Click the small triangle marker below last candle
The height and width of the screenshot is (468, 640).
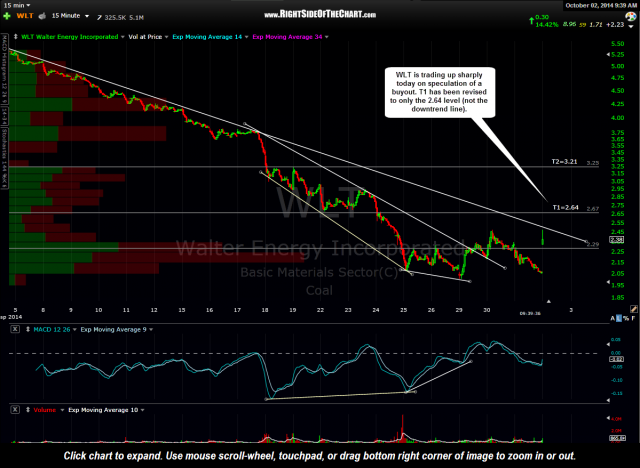click(547, 301)
